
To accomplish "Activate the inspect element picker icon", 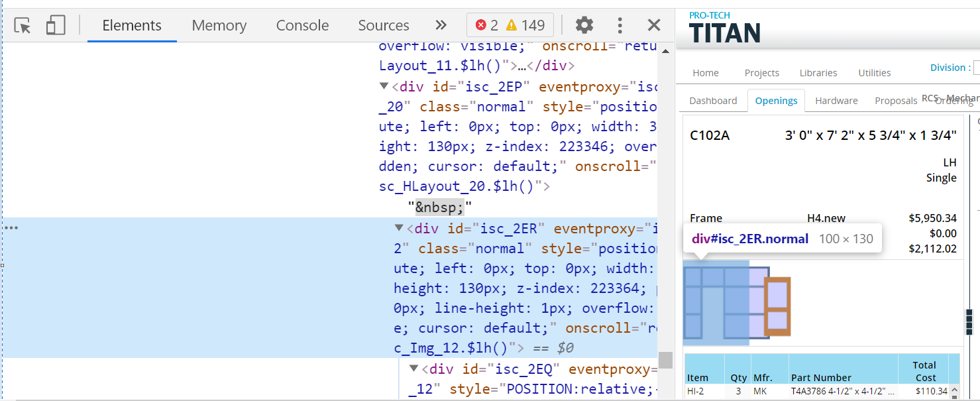I will pyautogui.click(x=23, y=26).
